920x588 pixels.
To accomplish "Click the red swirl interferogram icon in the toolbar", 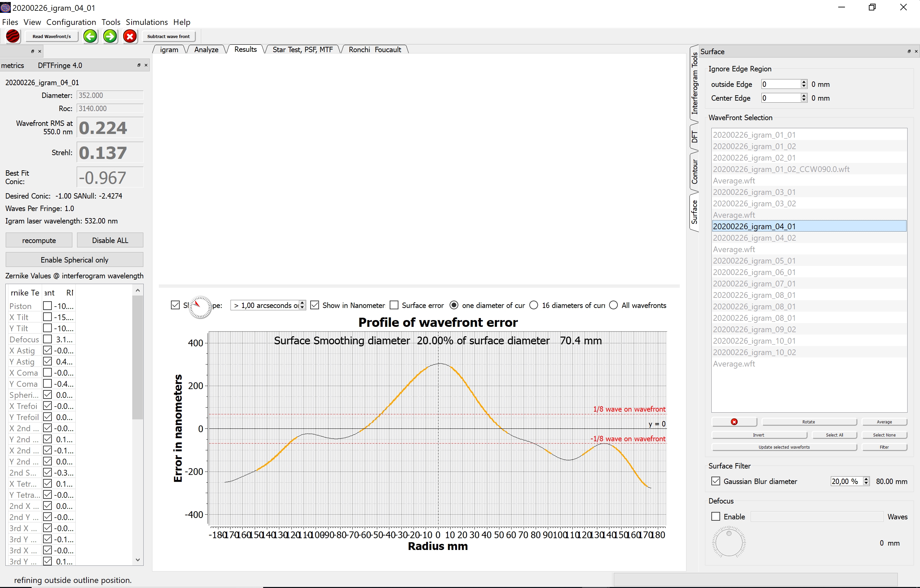I will pos(13,36).
